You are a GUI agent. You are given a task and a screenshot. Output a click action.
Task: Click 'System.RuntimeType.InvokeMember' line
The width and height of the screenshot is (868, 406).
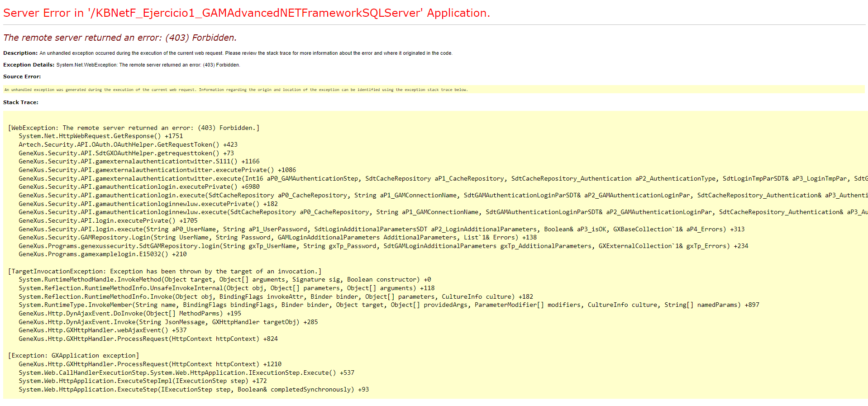point(389,305)
